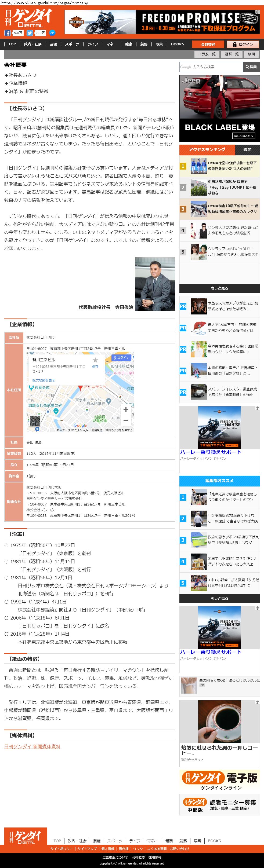This screenshot has height=868, width=264.
Task: Open the Messenger share icon
Action: coord(52,33)
